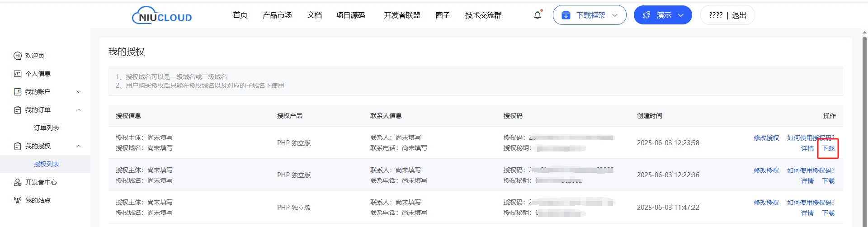Select 订单列表 in the sidebar
The height and width of the screenshot is (227, 868).
(47, 128)
